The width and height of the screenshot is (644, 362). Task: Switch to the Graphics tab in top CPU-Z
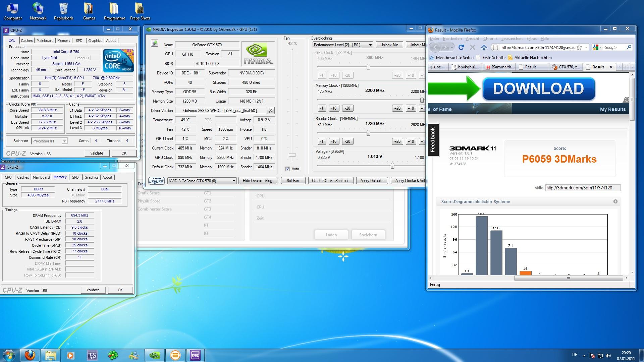95,41
